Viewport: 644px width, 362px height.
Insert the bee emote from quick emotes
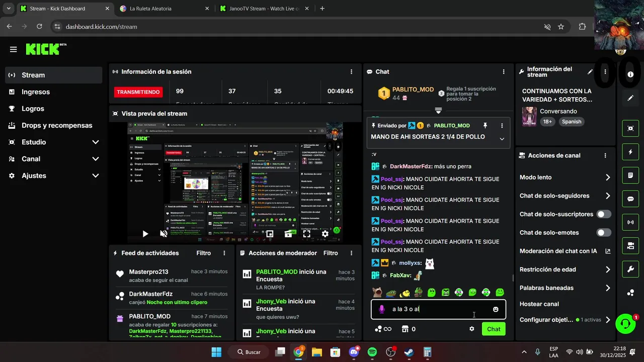coord(405,292)
